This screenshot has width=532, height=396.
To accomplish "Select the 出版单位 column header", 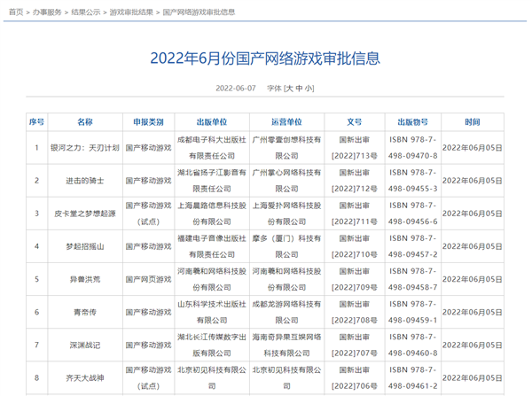I will (x=211, y=121).
